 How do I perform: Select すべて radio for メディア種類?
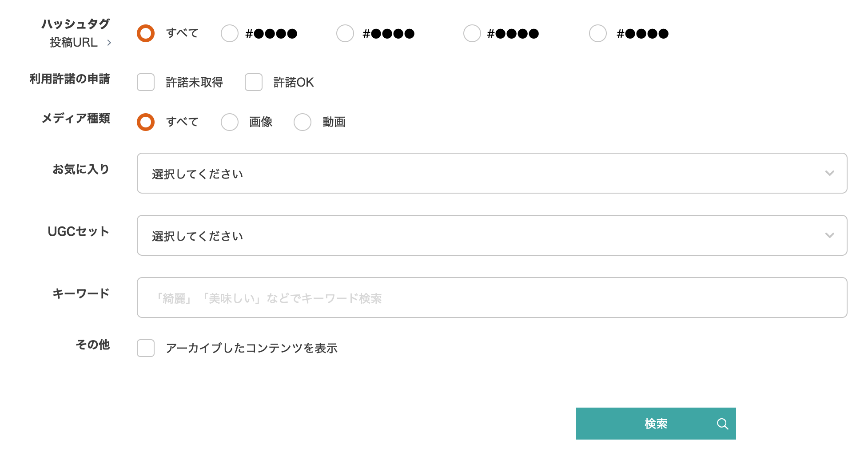point(145,122)
